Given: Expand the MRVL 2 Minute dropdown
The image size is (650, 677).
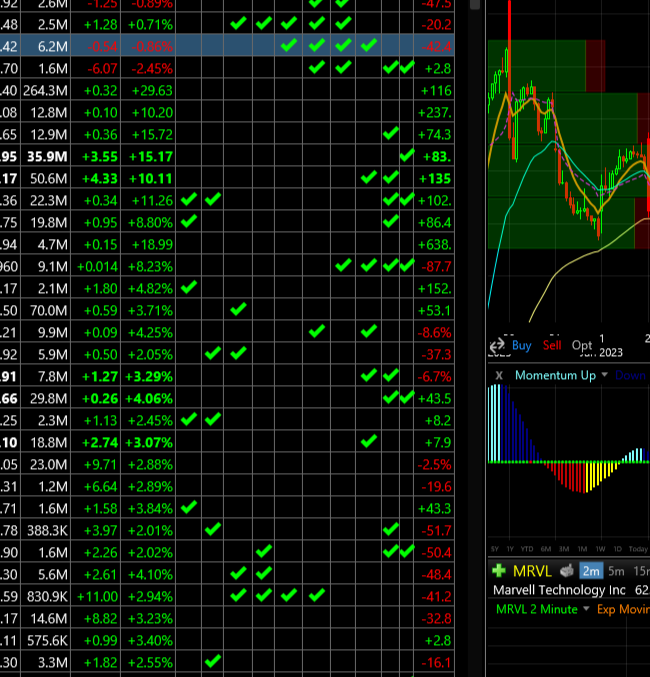Looking at the screenshot, I should tap(586, 609).
